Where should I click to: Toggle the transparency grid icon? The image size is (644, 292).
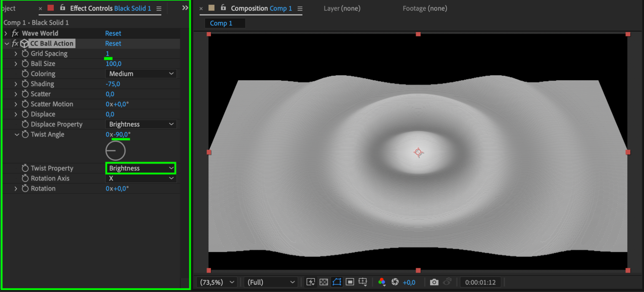click(x=323, y=282)
